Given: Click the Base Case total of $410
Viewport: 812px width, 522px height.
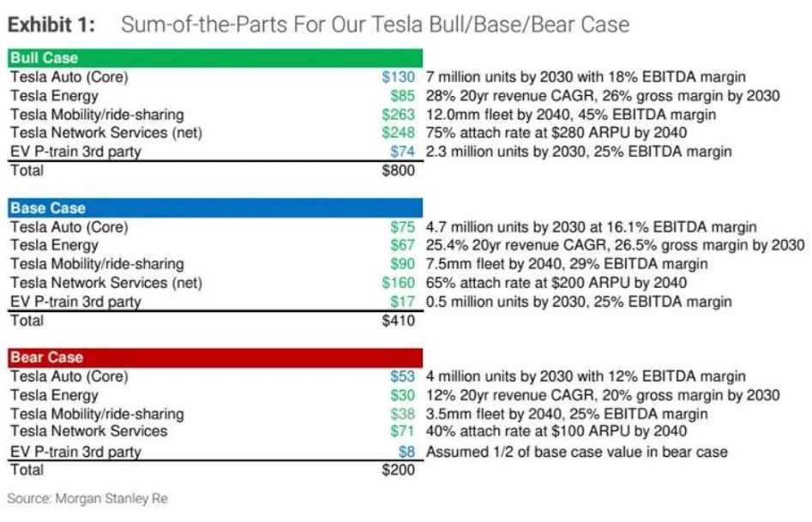Looking at the screenshot, I should (397, 321).
